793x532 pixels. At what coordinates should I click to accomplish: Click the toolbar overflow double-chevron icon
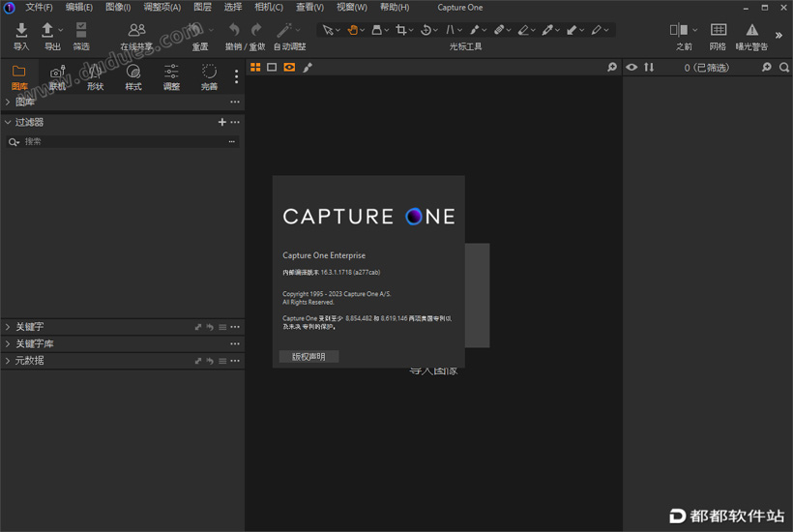tap(778, 35)
